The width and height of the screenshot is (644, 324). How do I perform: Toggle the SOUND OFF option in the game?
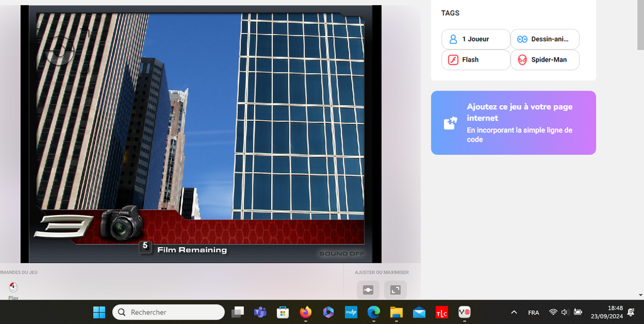(341, 254)
